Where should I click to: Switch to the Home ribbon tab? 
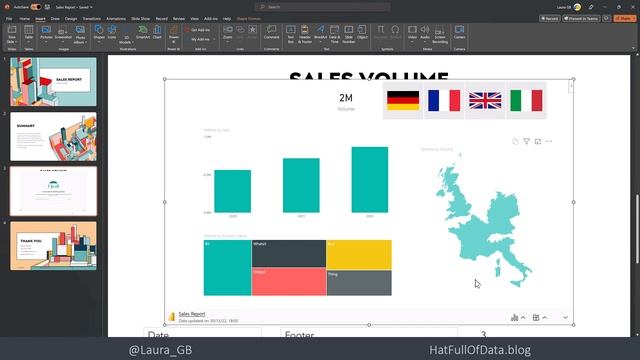(x=24, y=19)
